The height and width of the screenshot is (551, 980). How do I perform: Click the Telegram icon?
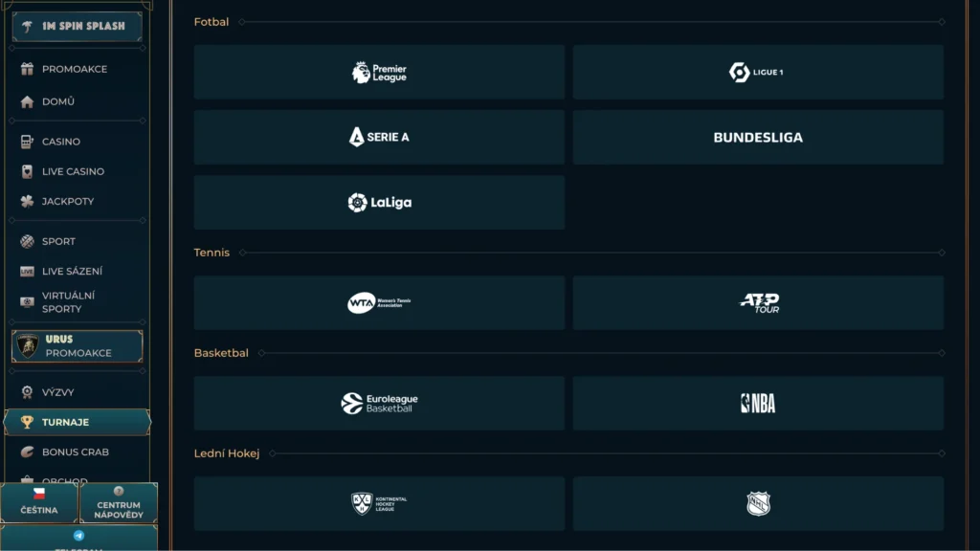pyautogui.click(x=78, y=536)
